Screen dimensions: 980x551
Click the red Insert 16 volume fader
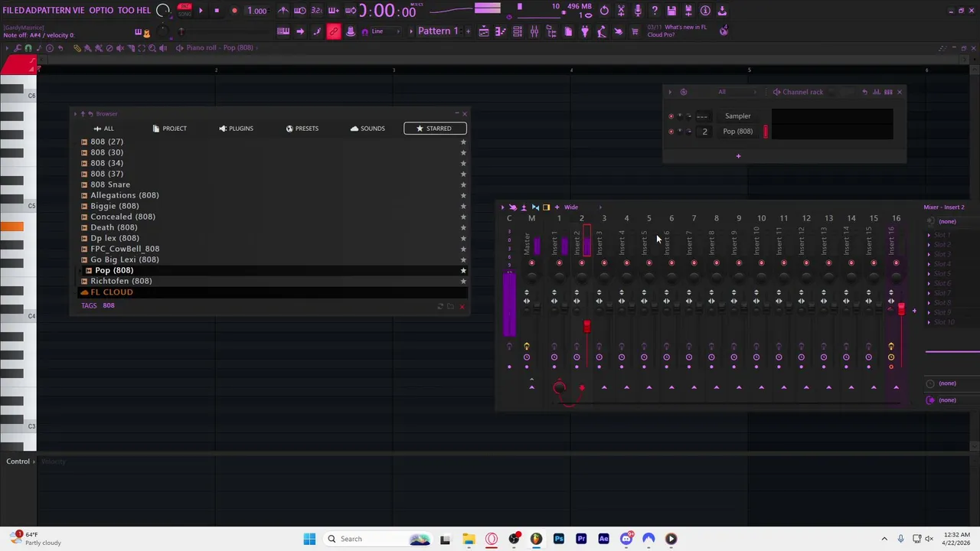901,309
